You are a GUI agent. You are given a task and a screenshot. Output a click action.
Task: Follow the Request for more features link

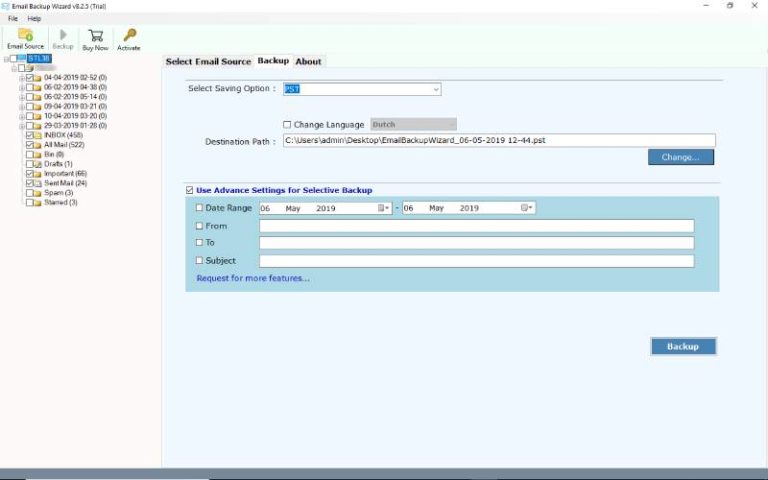coord(253,278)
